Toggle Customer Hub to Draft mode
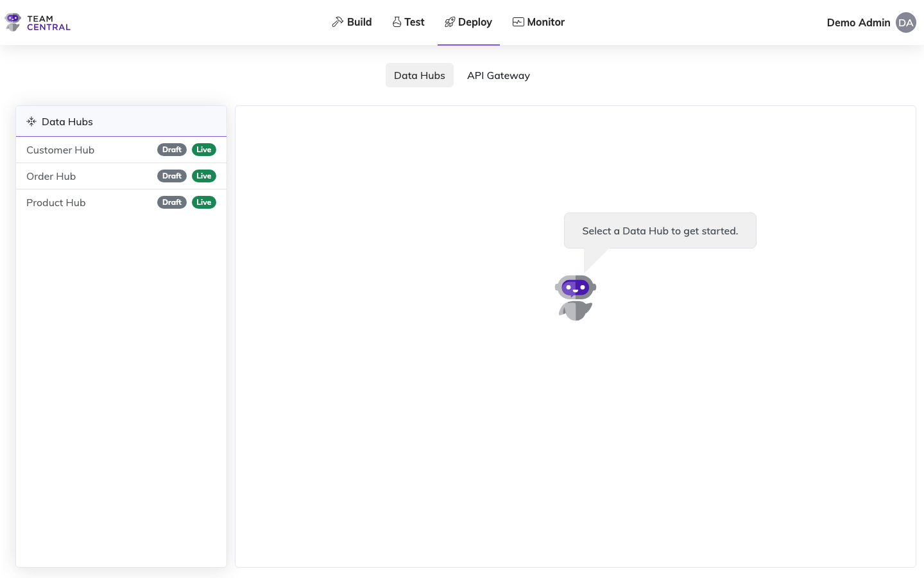 pos(171,149)
